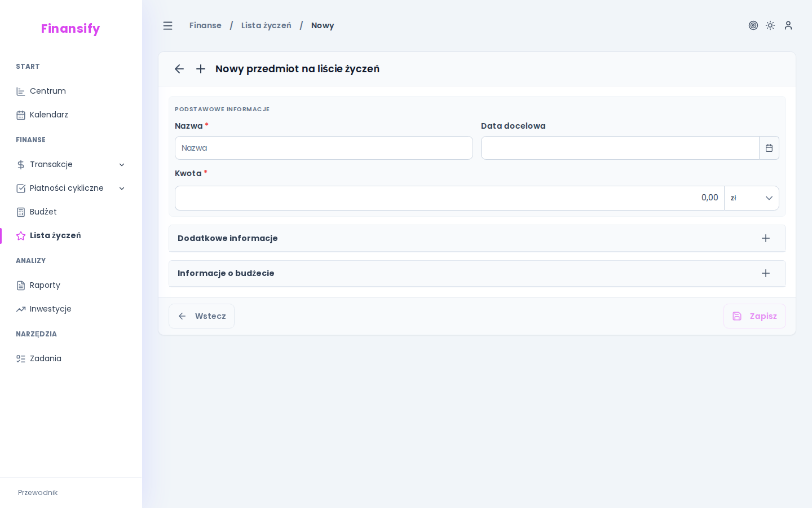Expand the Transakcje submenu

[x=122, y=164]
